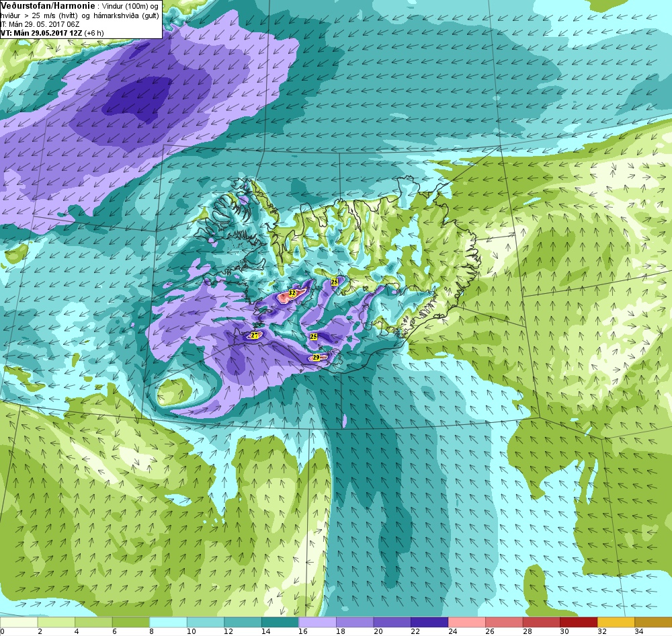Click the 'Vindur (100m) og' header text
672x636 pixels.
[130, 6]
